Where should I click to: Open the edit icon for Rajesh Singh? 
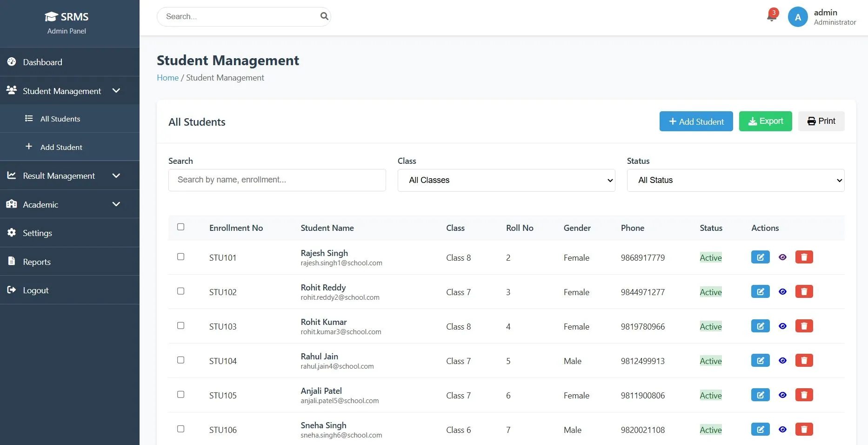(x=760, y=257)
